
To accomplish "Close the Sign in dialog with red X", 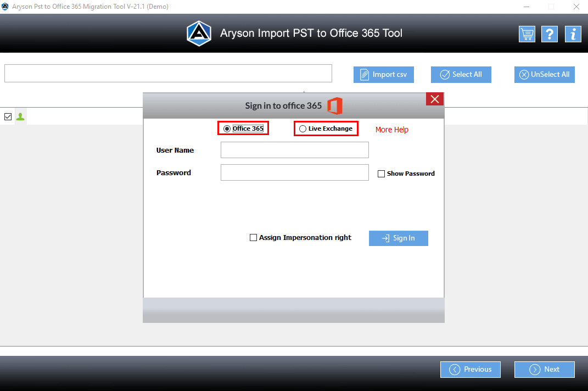I will pos(435,99).
